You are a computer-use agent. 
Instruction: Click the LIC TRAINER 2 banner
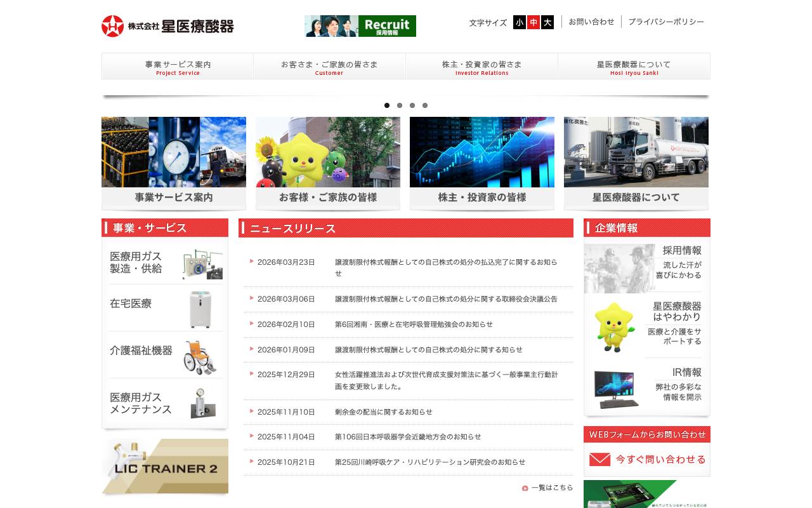[x=164, y=466]
